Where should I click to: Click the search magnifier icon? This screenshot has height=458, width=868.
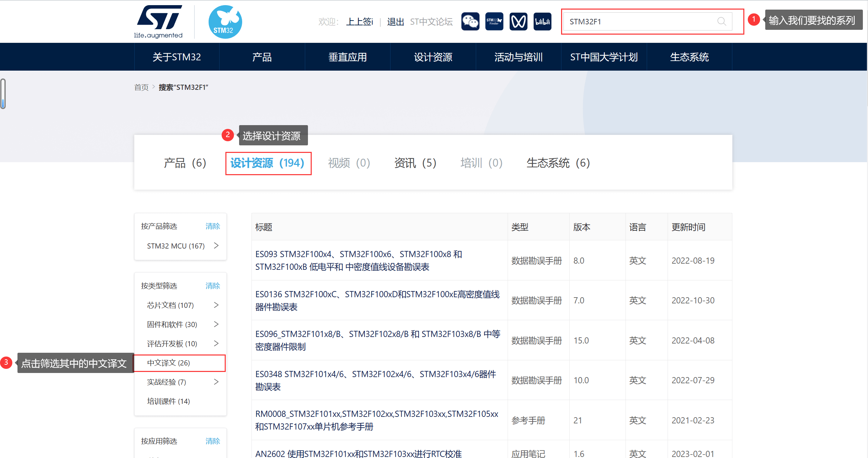pos(721,22)
